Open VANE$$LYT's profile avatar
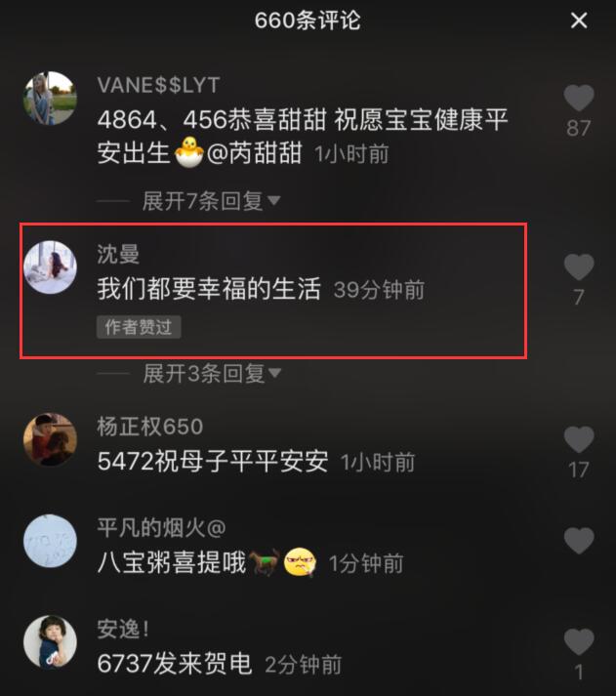Viewport: 616px width, 696px height. (x=50, y=98)
